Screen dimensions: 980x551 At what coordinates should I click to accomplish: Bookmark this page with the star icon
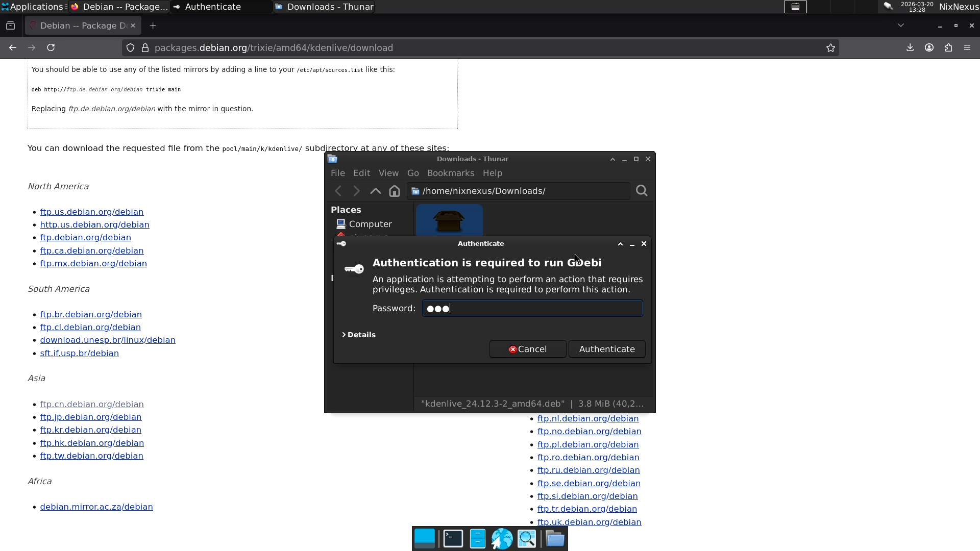pyautogui.click(x=830, y=47)
